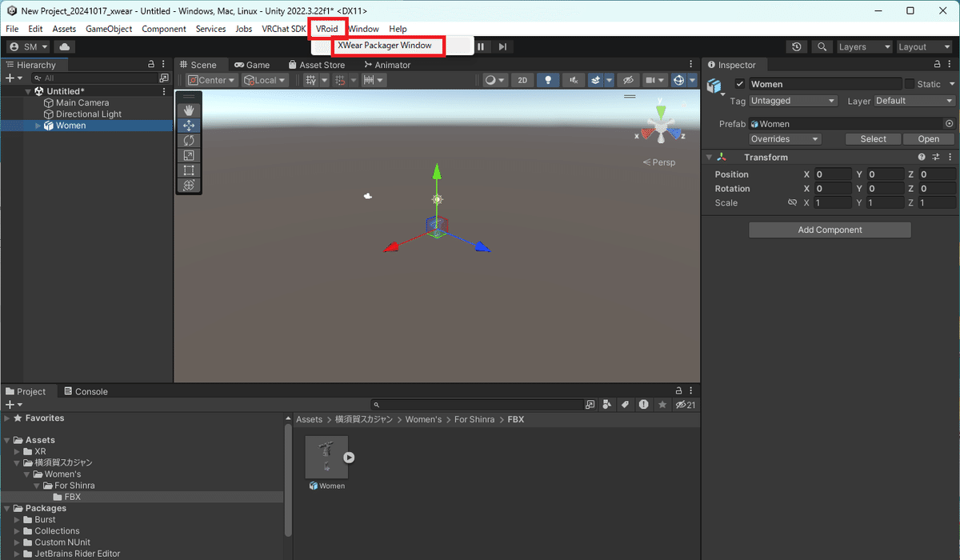Open the draw mode shading dropdown
Image resolution: width=960 pixels, height=560 pixels.
496,80
